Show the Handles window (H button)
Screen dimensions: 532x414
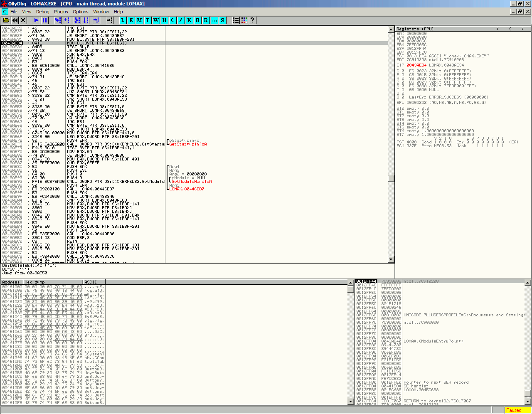coord(164,20)
